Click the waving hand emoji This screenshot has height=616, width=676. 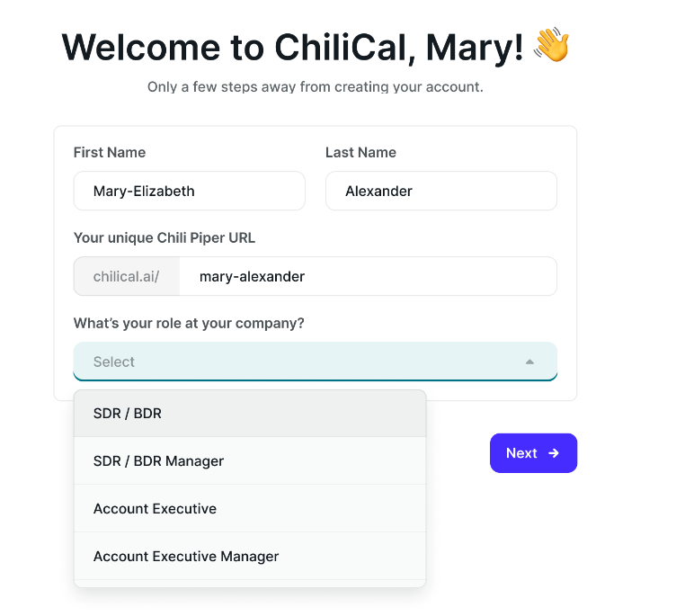coord(552,44)
